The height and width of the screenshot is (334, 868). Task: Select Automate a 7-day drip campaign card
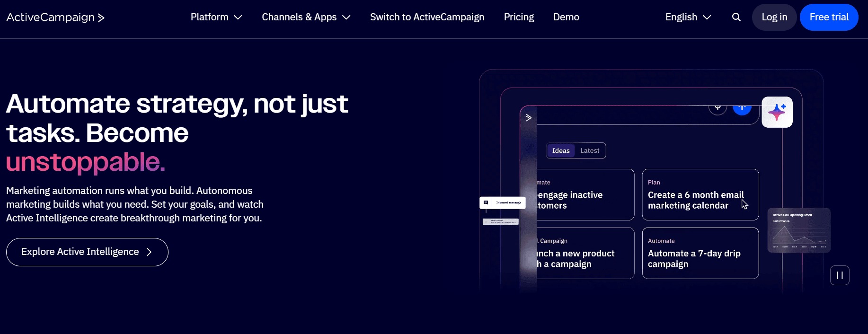700,253
